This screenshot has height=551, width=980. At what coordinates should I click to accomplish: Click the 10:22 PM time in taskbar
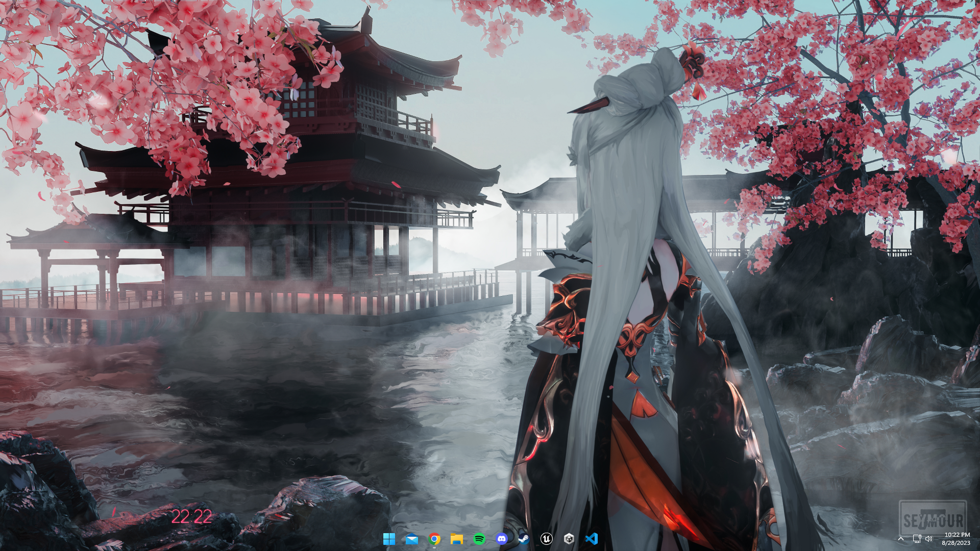pyautogui.click(x=957, y=535)
